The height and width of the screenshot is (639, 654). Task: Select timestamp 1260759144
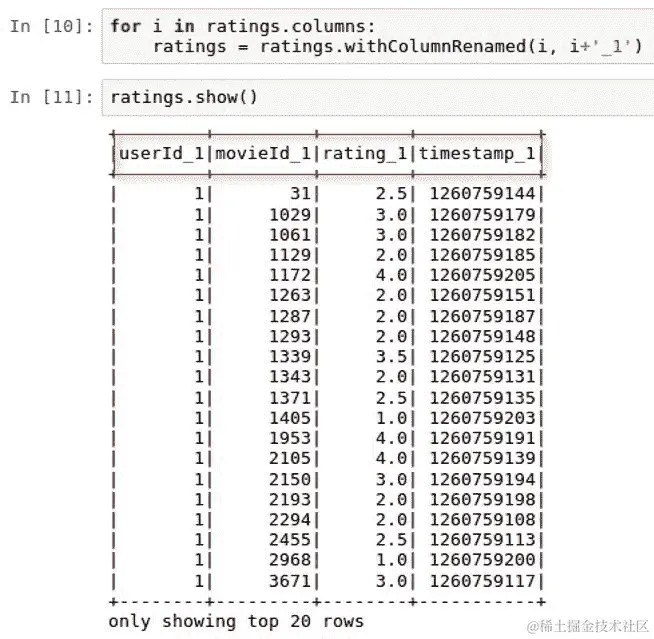483,194
